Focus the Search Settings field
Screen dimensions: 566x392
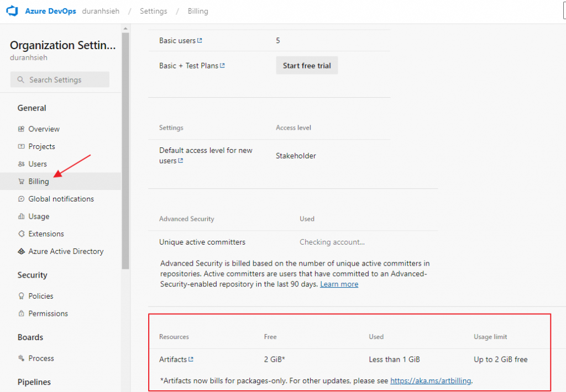point(60,80)
